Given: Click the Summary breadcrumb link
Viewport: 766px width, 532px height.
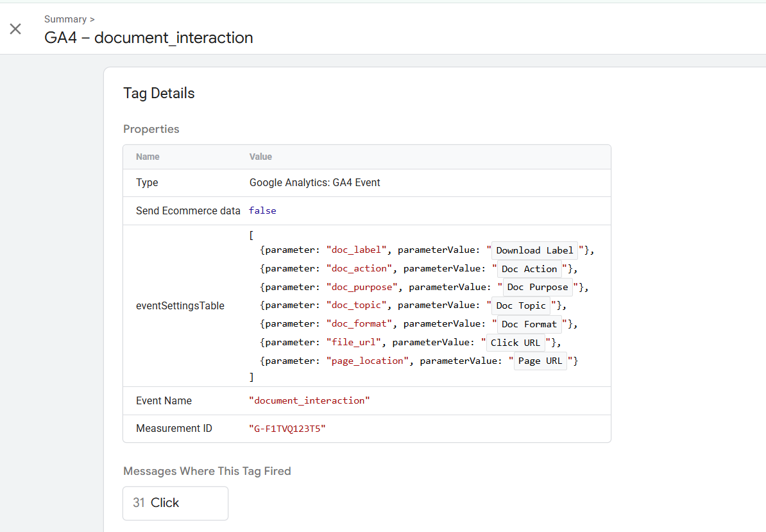Looking at the screenshot, I should point(65,19).
